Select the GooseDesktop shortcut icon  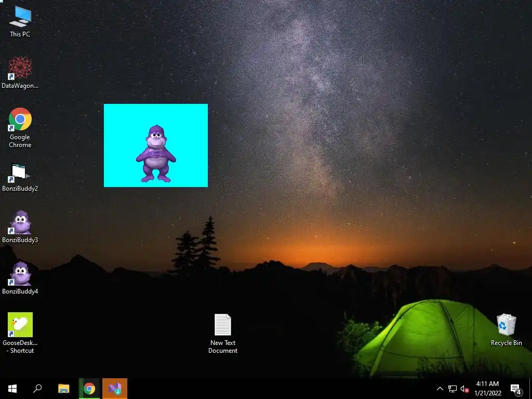(20, 333)
